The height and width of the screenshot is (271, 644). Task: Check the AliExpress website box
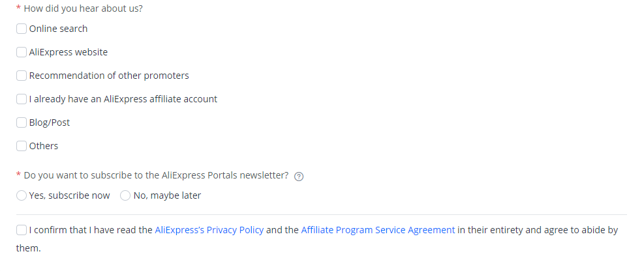coord(22,52)
